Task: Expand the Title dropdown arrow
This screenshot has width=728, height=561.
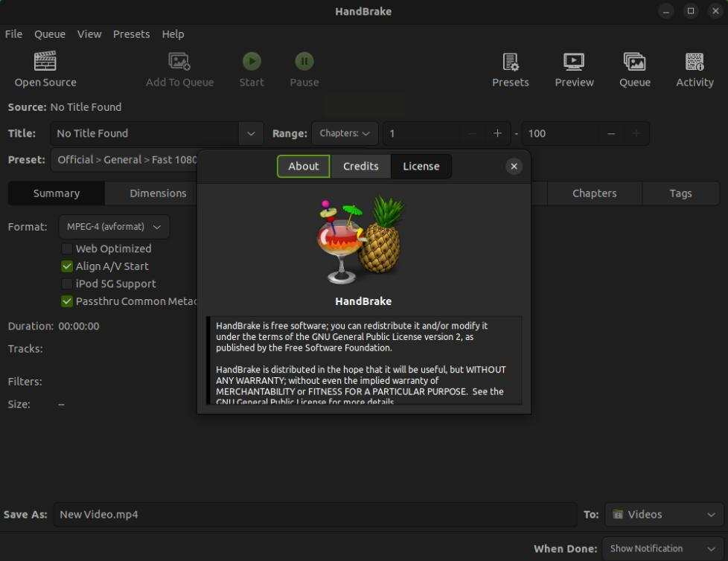Action: click(251, 134)
